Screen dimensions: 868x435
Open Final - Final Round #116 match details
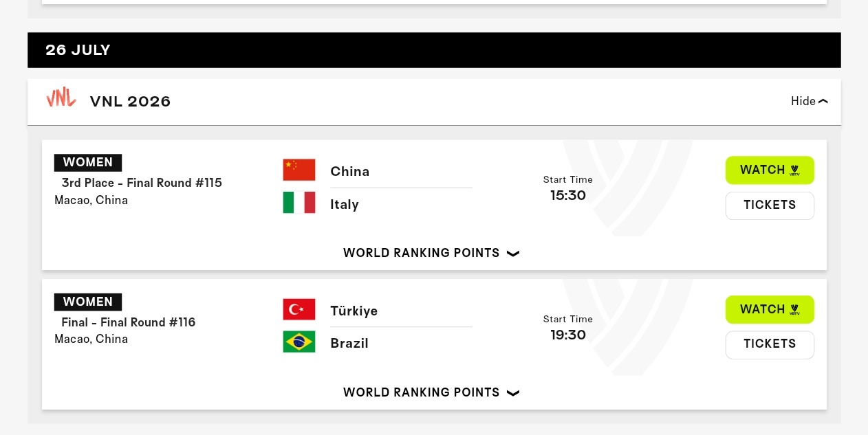129,322
